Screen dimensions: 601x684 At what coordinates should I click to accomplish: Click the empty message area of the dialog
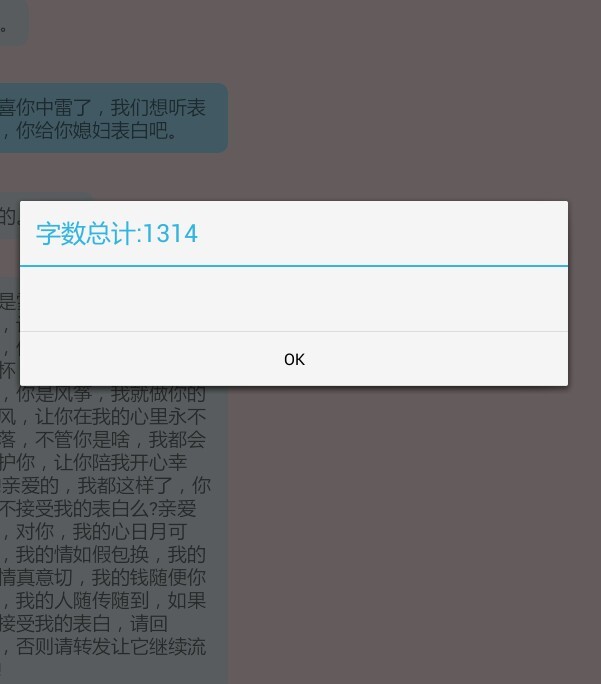click(x=294, y=299)
